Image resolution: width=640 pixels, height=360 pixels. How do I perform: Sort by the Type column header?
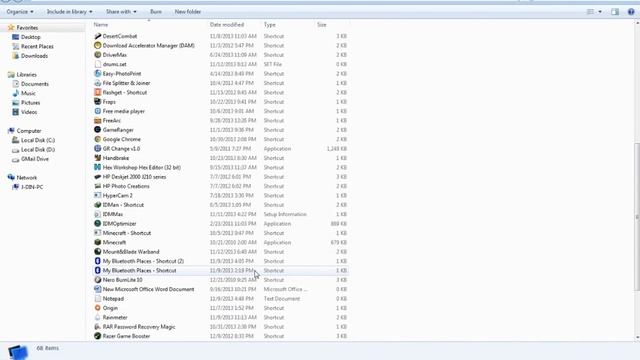[269, 25]
